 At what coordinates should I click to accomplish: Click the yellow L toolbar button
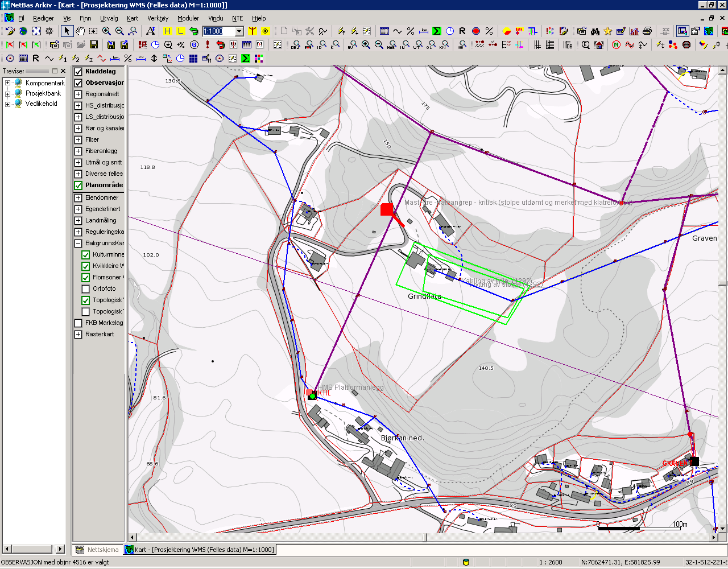181,31
